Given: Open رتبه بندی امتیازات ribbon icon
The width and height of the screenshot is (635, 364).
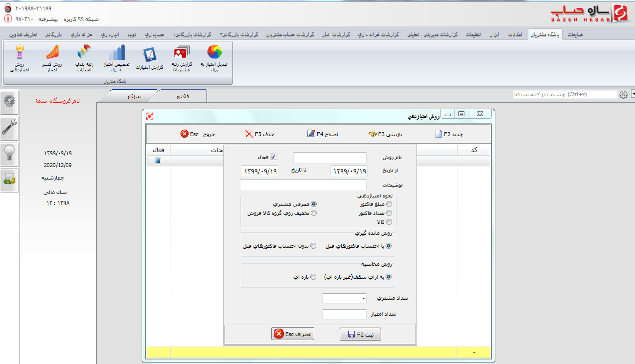Looking at the screenshot, I should 84,59.
